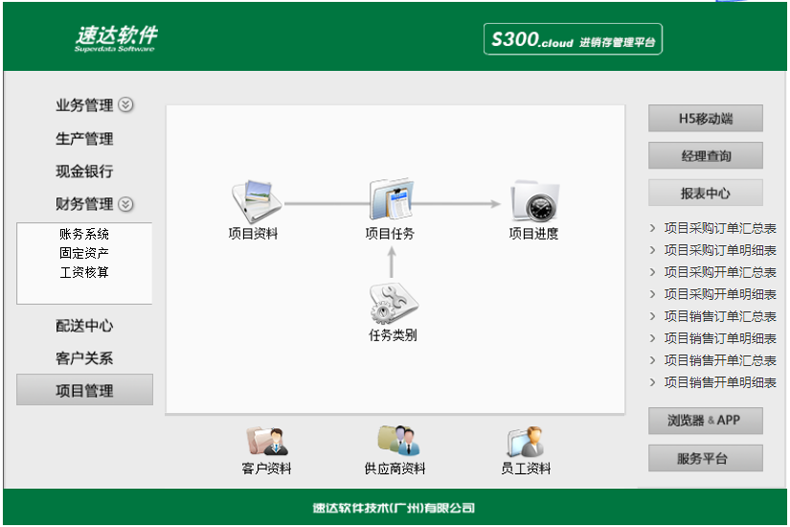This screenshot has height=527, width=790.
Task: Click the 速达软件 logo in the header
Action: point(116,38)
